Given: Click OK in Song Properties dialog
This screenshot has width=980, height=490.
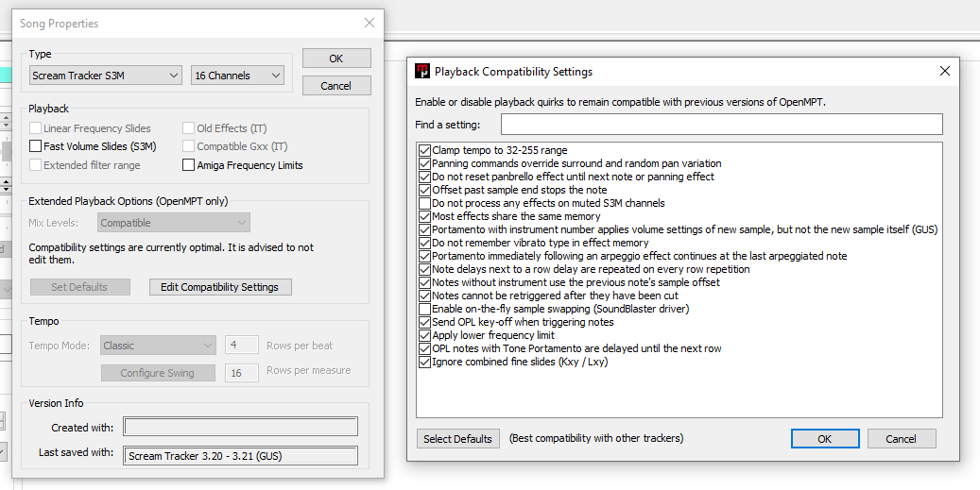Looking at the screenshot, I should click(x=335, y=59).
